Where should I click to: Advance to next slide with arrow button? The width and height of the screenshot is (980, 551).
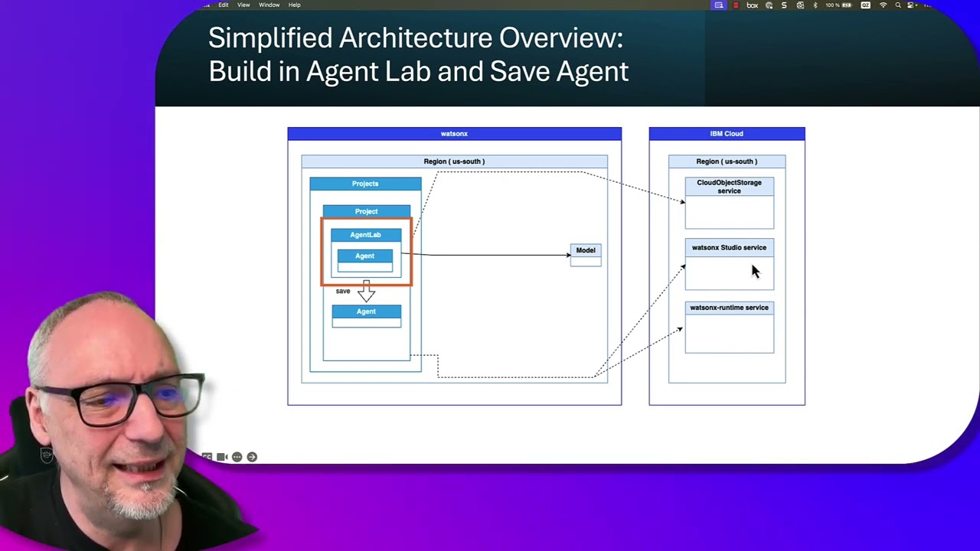pos(252,457)
